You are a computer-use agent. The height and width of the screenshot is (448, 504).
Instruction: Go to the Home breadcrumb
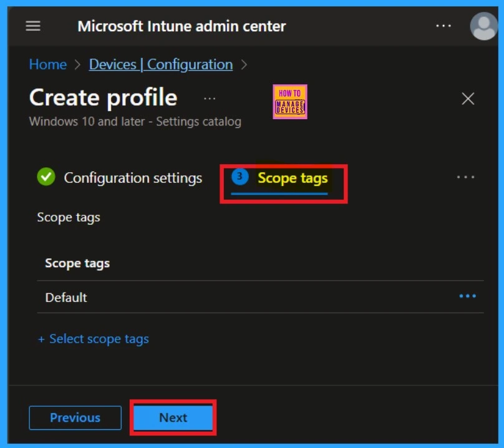point(48,64)
